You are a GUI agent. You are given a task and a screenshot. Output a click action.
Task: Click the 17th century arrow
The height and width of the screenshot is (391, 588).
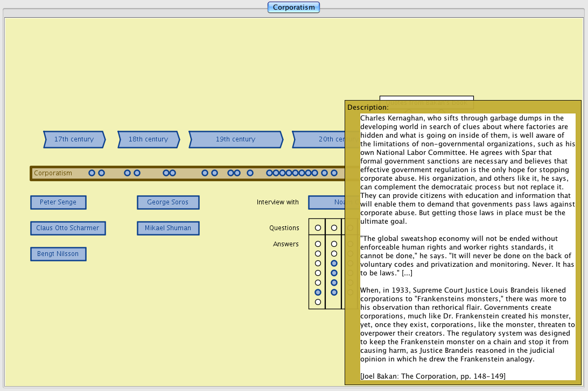pyautogui.click(x=74, y=139)
